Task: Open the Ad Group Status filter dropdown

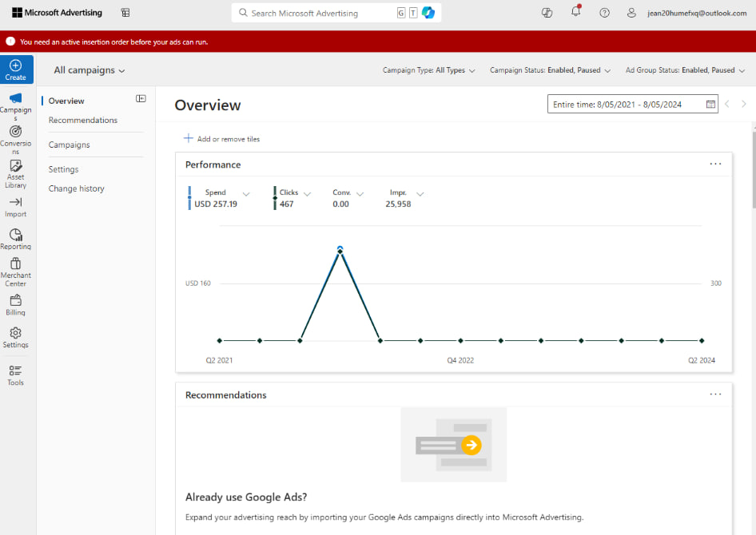Action: 685,70
